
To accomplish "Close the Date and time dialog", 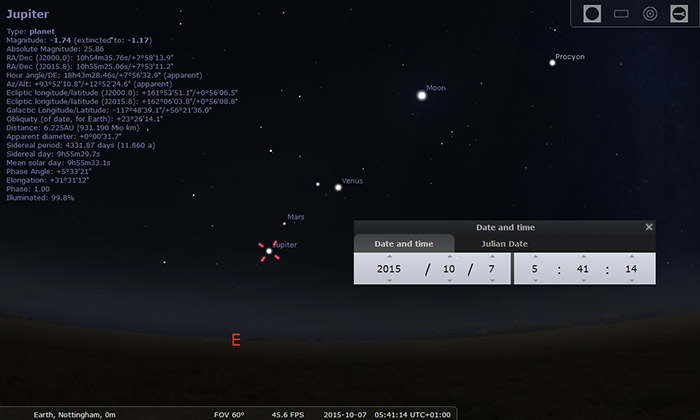I will pyautogui.click(x=649, y=227).
